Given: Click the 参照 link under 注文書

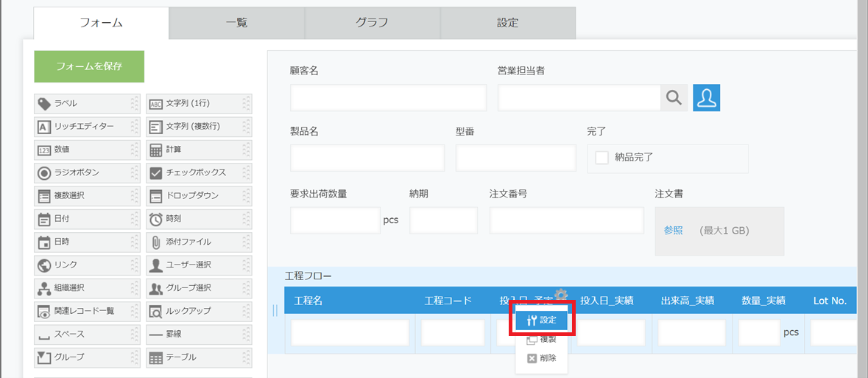Looking at the screenshot, I should coord(673,231).
